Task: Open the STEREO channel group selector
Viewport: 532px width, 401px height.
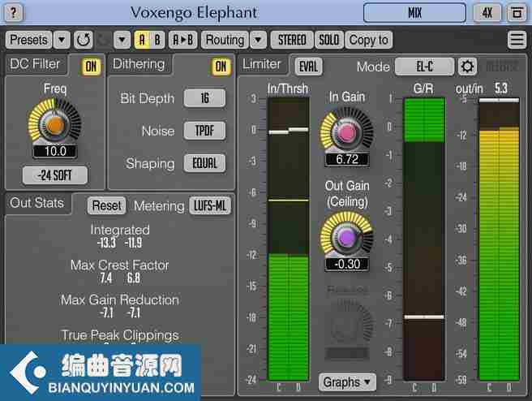Action: [292, 40]
